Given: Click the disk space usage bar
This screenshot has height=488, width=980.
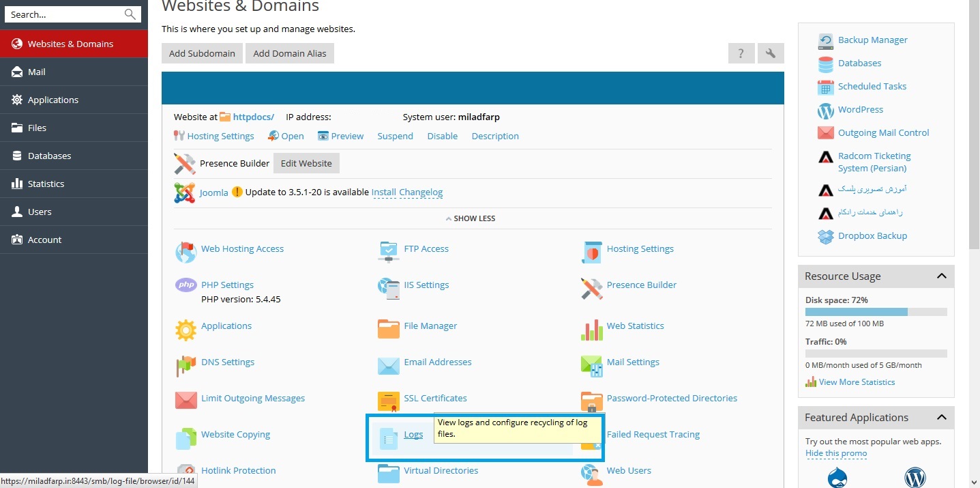Looking at the screenshot, I should (x=876, y=312).
